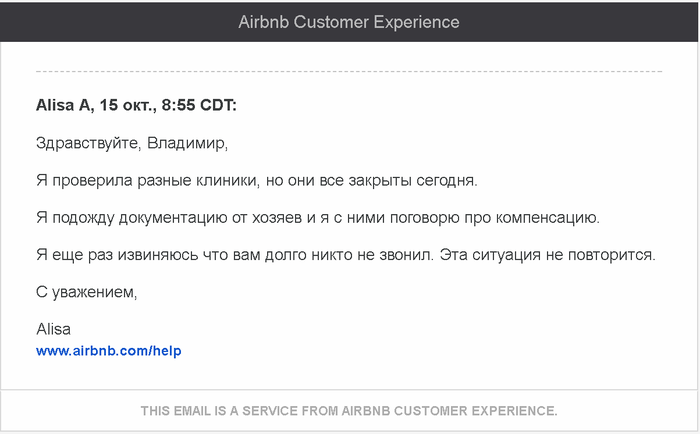Select the sender name "Alisa A"
The width and height of the screenshot is (700, 434).
[63, 105]
